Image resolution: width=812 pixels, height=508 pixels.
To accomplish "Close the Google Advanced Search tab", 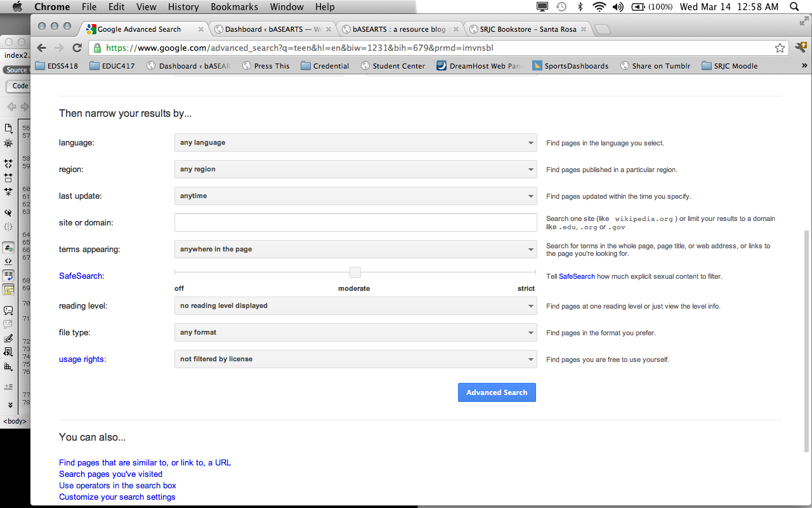I will coord(201,29).
